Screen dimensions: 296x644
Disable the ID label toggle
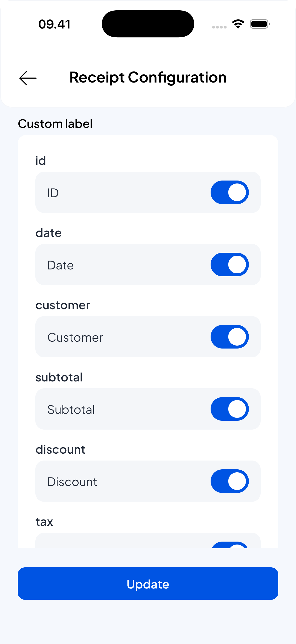point(229,192)
